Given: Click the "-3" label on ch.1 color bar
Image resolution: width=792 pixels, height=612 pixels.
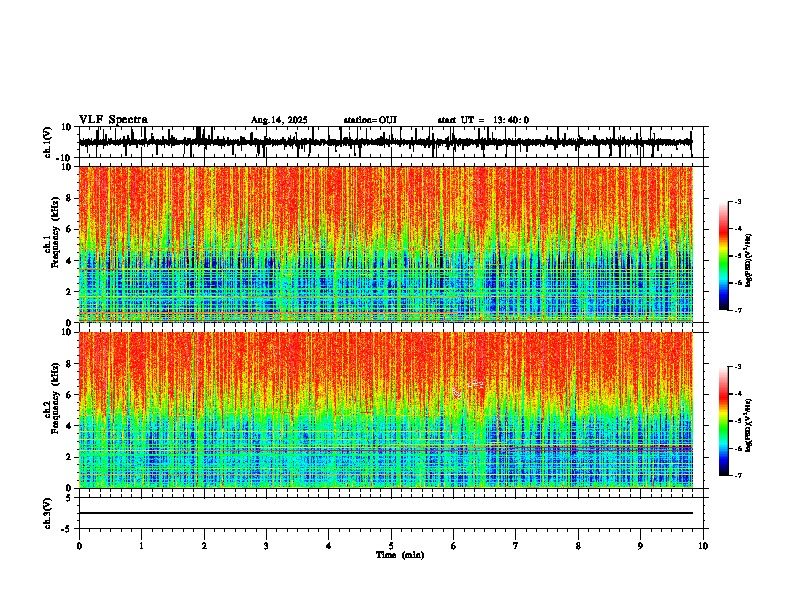Looking at the screenshot, I should tap(737, 201).
